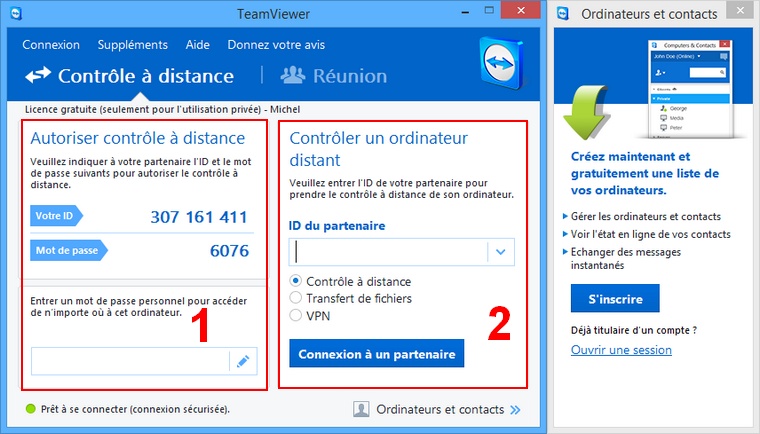Close the TeamViewer main window
Screen dimensions: 760x434
click(521, 10)
